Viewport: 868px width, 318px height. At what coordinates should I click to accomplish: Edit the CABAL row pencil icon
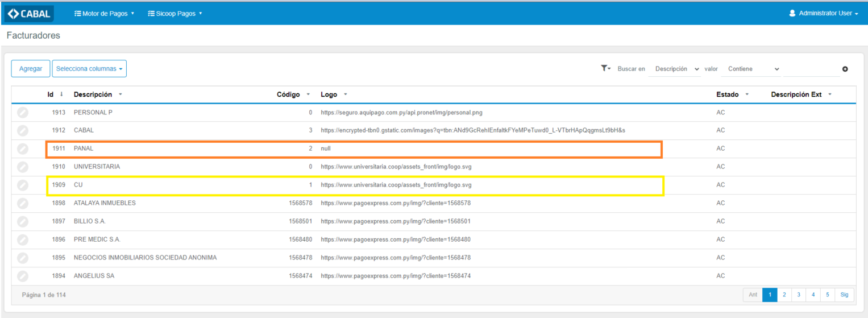(23, 131)
